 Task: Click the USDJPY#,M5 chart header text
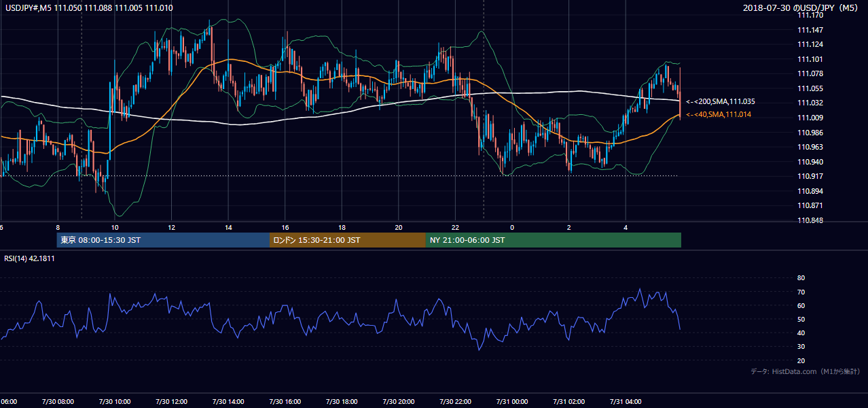(88, 7)
